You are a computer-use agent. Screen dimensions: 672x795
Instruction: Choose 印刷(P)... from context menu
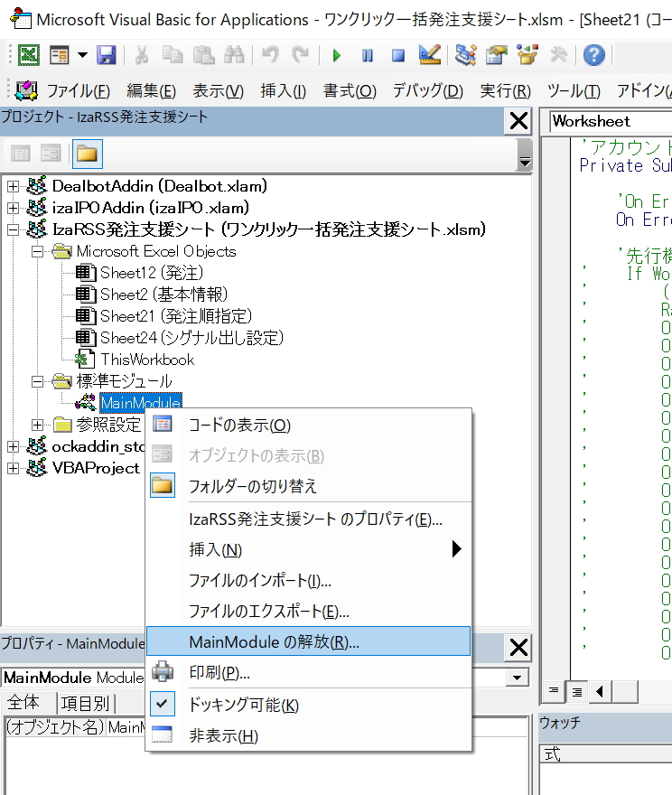(309, 673)
